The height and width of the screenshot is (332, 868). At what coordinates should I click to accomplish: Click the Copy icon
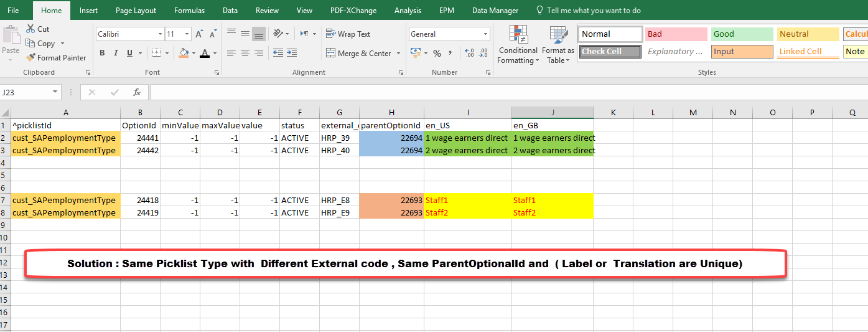[x=30, y=44]
